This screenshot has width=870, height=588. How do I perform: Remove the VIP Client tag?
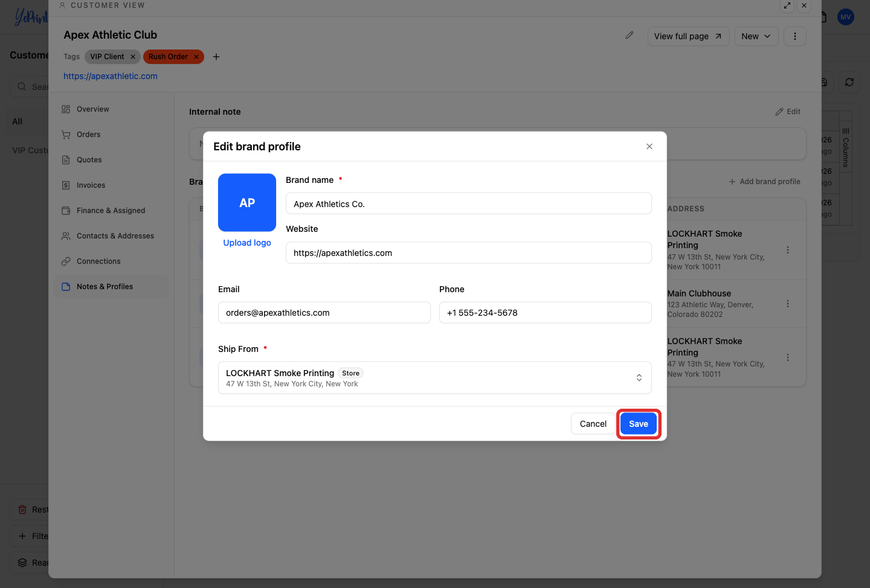pos(133,57)
